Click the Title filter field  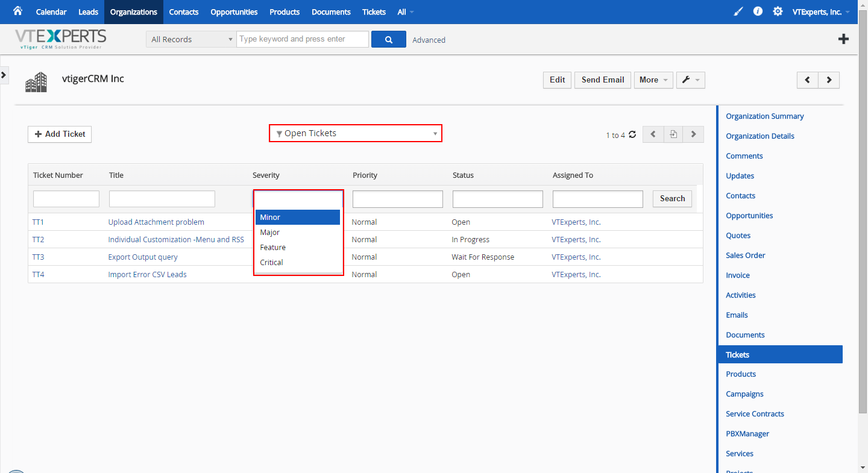[x=162, y=199]
